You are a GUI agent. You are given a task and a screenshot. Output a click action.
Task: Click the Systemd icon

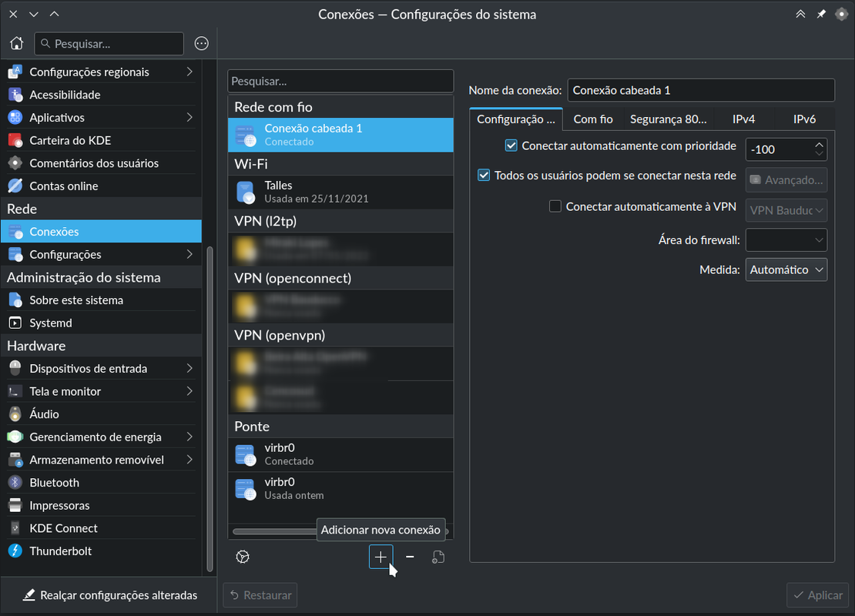click(15, 323)
